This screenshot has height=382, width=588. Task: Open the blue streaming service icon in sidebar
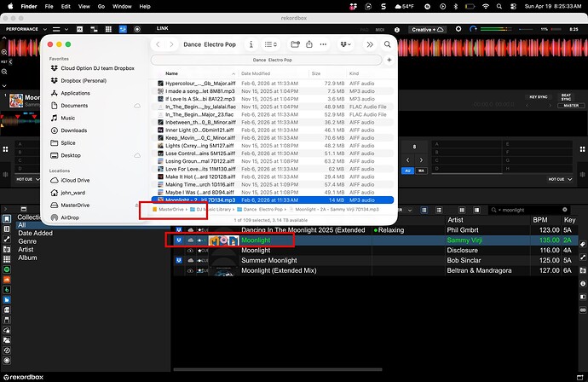7,300
